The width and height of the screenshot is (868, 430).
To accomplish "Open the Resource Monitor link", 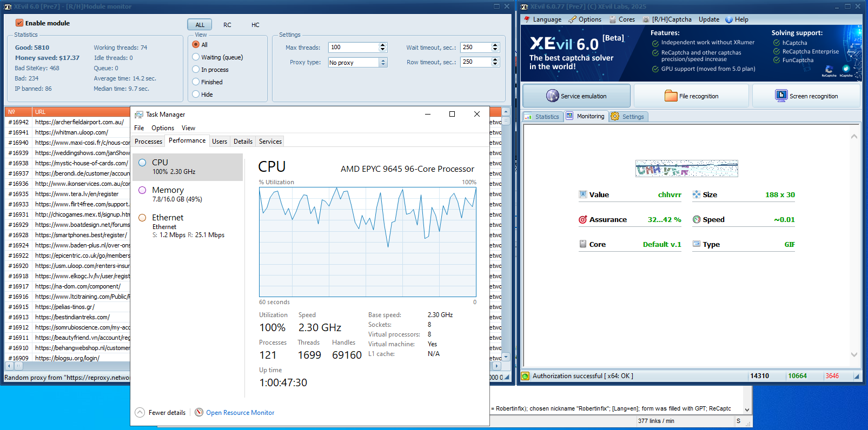I will (240, 412).
